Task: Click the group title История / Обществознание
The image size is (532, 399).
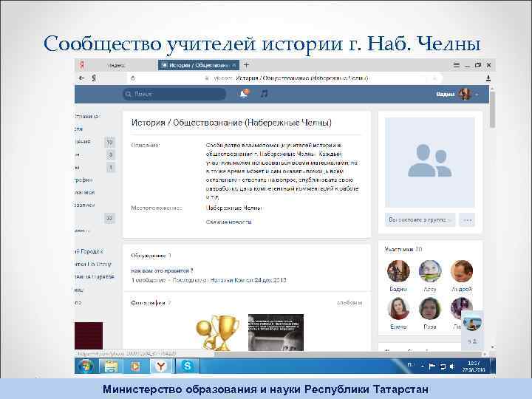Action: (231, 123)
